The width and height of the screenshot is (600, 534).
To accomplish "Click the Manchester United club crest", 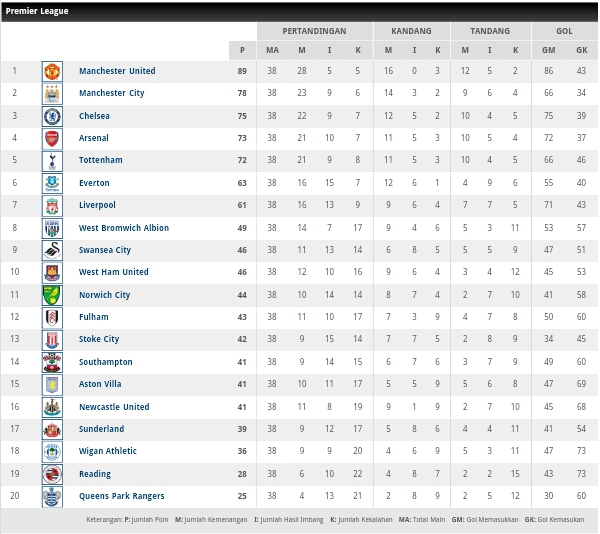I will (52, 72).
